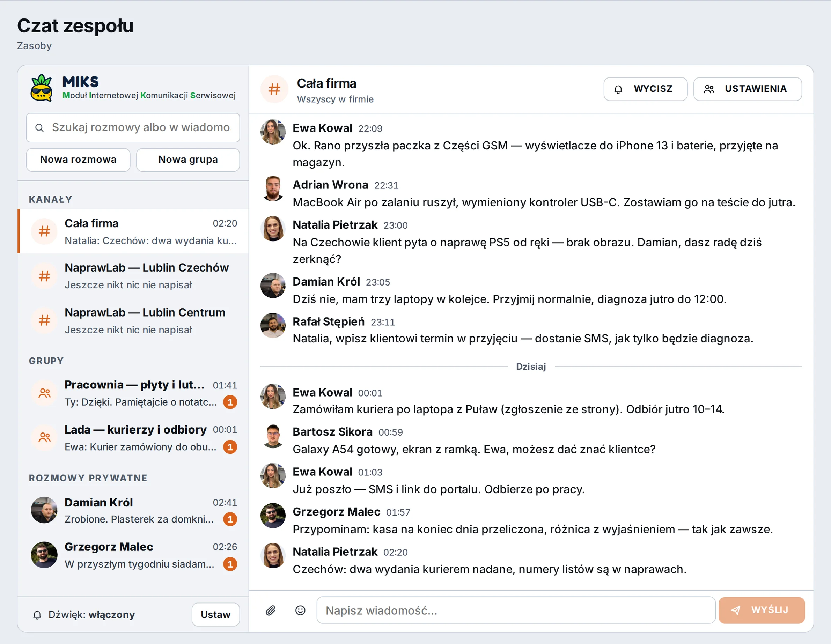This screenshot has height=644, width=831.
Task: Click Grzegorz Malec's name at 01:57
Action: [x=336, y=512]
